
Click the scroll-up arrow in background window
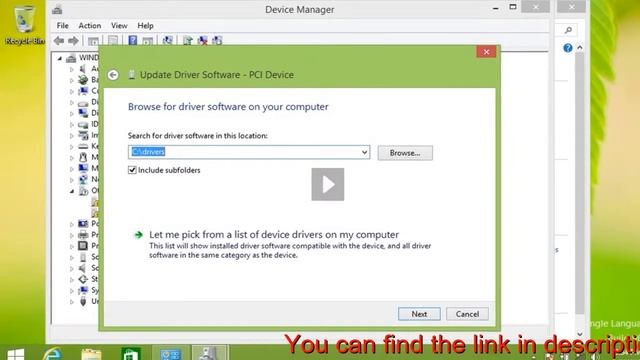click(580, 48)
